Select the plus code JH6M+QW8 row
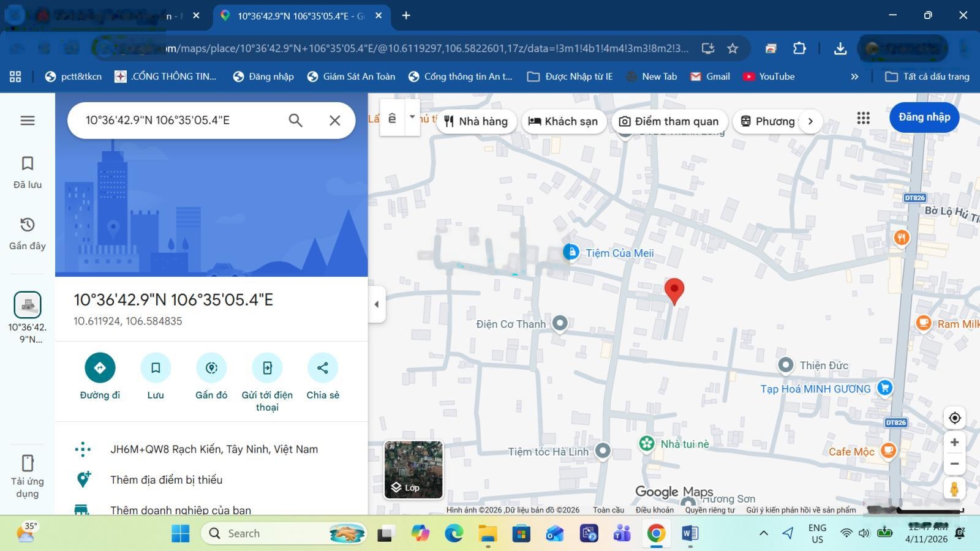The image size is (980, 551). point(211,449)
